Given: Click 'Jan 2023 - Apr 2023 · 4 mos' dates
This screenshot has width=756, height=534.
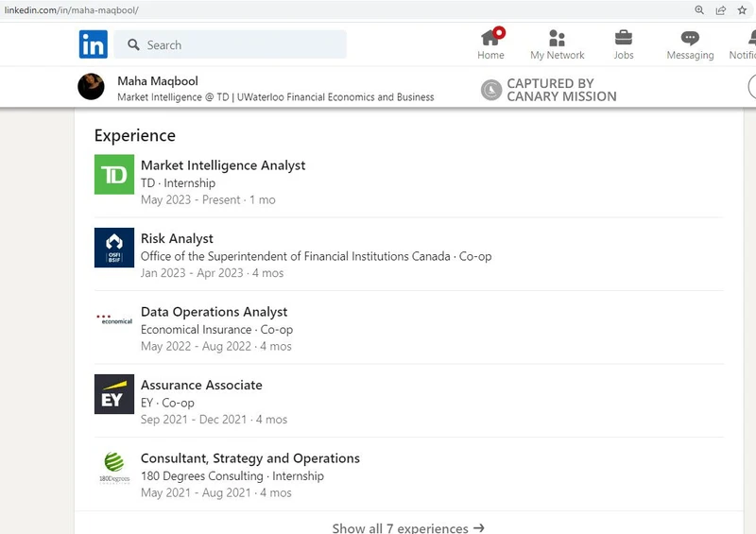Looking at the screenshot, I should pyautogui.click(x=212, y=273).
